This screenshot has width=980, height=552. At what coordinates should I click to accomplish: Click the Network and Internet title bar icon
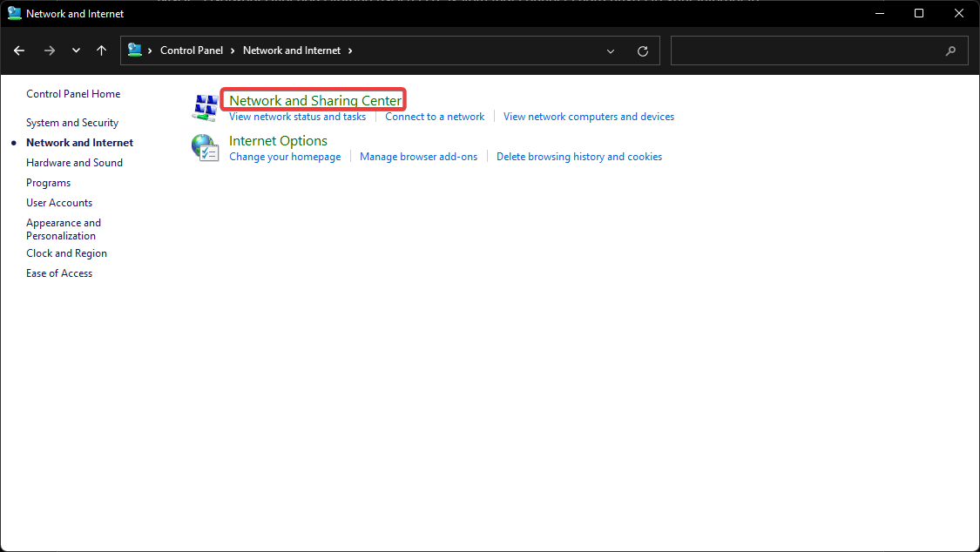tap(14, 13)
